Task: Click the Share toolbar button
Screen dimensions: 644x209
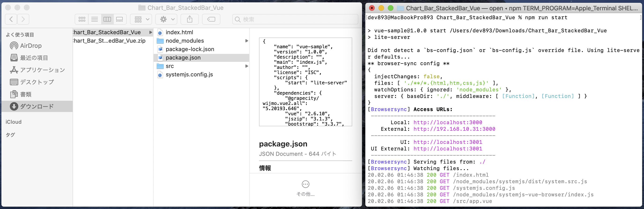Action: pos(189,19)
